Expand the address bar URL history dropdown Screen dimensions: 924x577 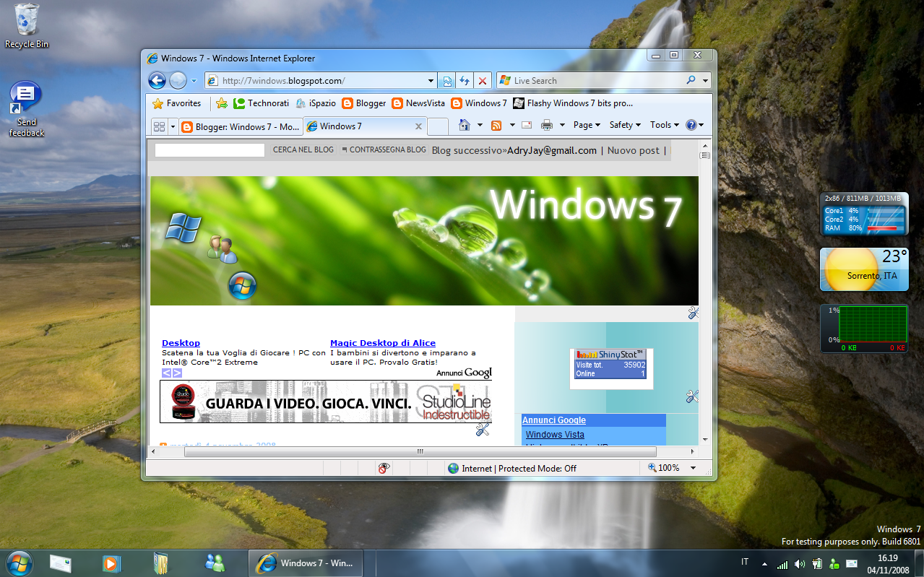coord(431,81)
